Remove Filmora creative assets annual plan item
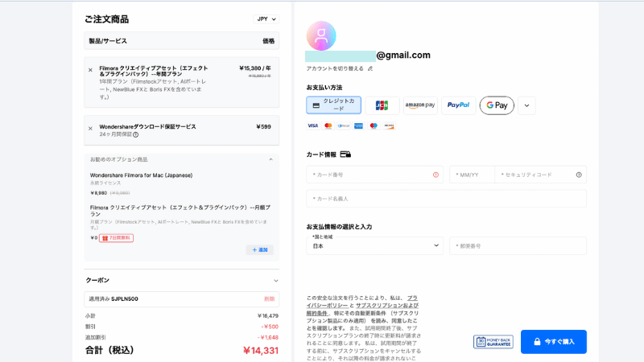Image resolution: width=644 pixels, height=362 pixels. pos(89,70)
